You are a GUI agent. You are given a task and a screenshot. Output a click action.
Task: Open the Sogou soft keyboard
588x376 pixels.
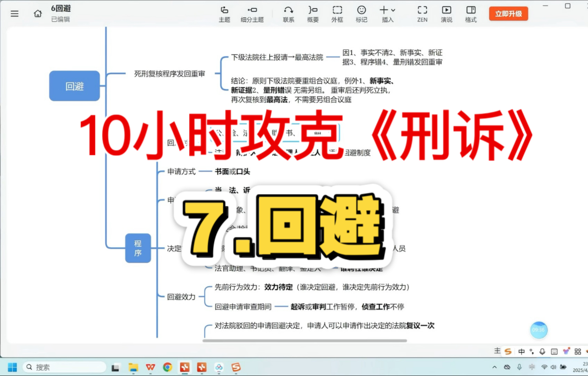tap(554, 352)
